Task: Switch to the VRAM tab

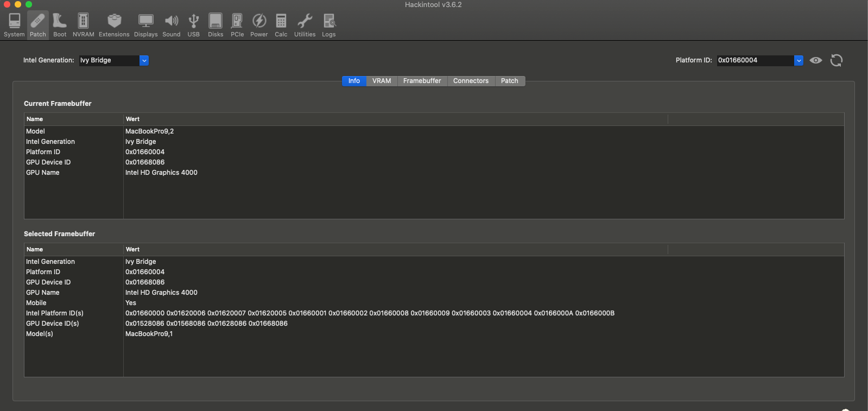Action: point(382,81)
